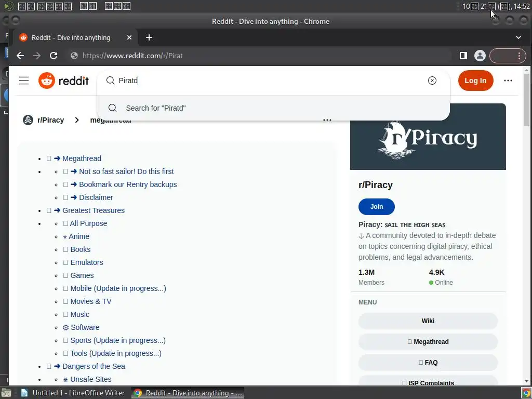
Task: Reload the Reddit page
Action: click(54, 56)
